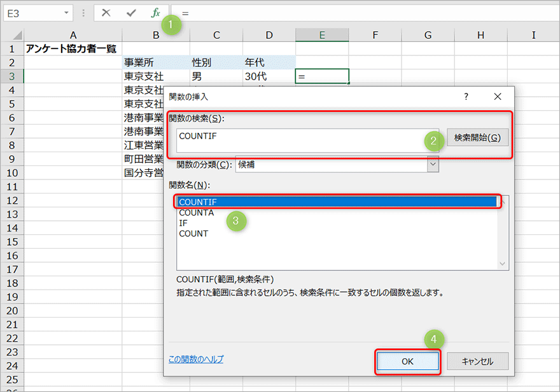The image size is (560, 392).
Task: Click the Select All corner triangle
Action: [12, 35]
